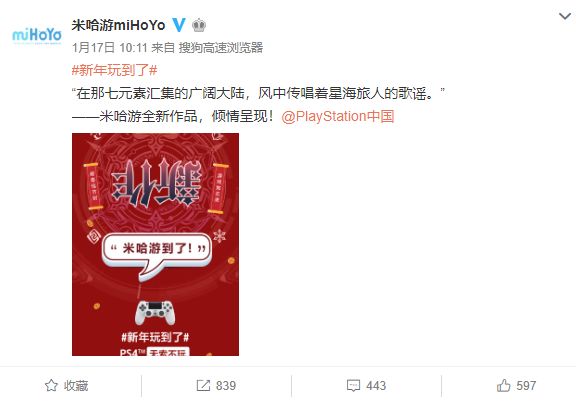Expand the post options chevron menu
The image size is (576, 404).
pyautogui.click(x=565, y=16)
